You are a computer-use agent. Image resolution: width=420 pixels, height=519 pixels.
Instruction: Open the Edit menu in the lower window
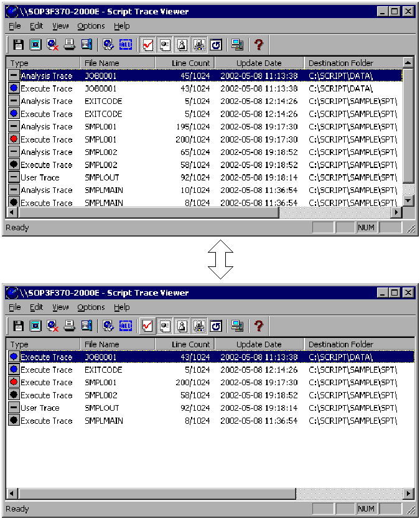[37, 307]
